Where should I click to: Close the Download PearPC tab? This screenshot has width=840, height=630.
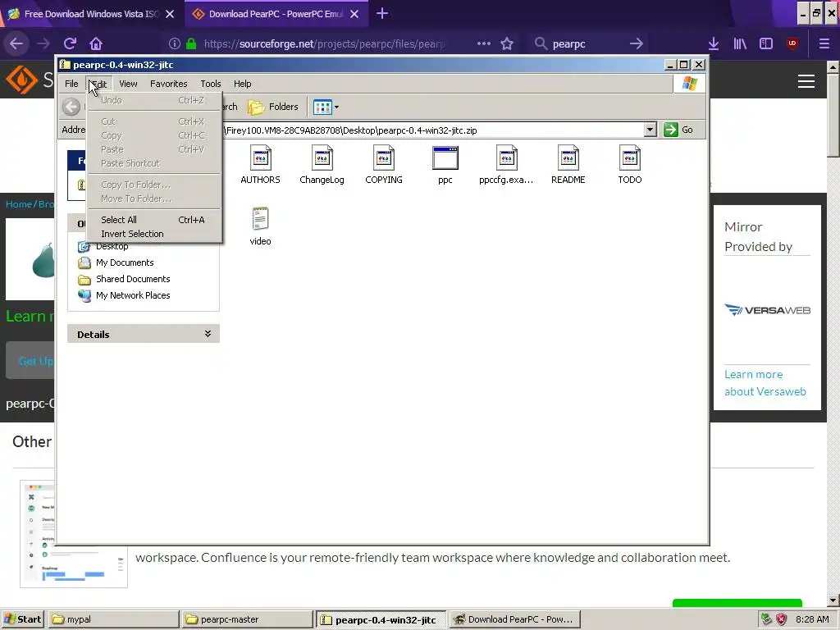[x=354, y=14]
